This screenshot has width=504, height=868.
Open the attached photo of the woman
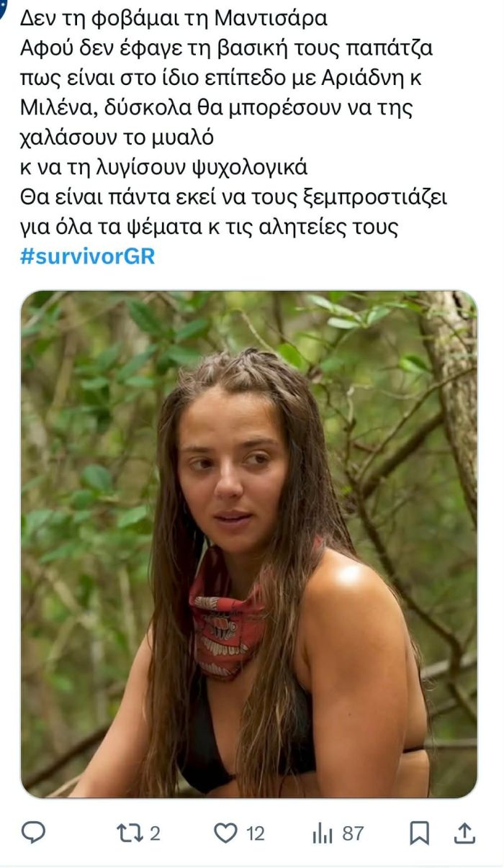pyautogui.click(x=249, y=544)
